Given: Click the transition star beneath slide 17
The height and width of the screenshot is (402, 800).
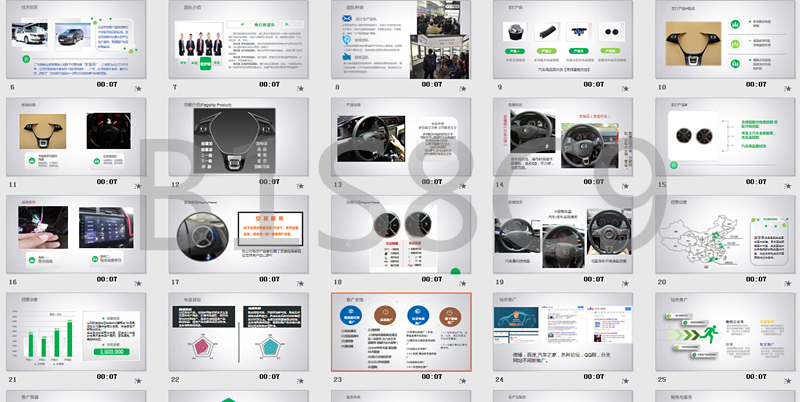Looking at the screenshot, I should point(301,284).
